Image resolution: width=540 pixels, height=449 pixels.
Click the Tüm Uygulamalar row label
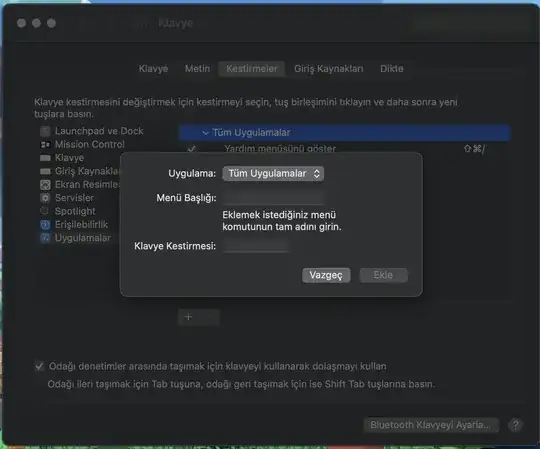(251, 133)
